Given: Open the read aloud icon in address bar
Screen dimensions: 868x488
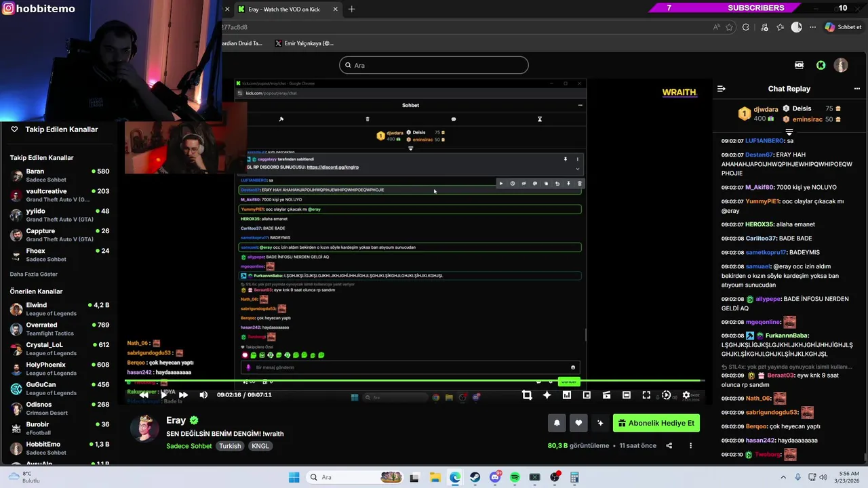Looking at the screenshot, I should point(717,27).
